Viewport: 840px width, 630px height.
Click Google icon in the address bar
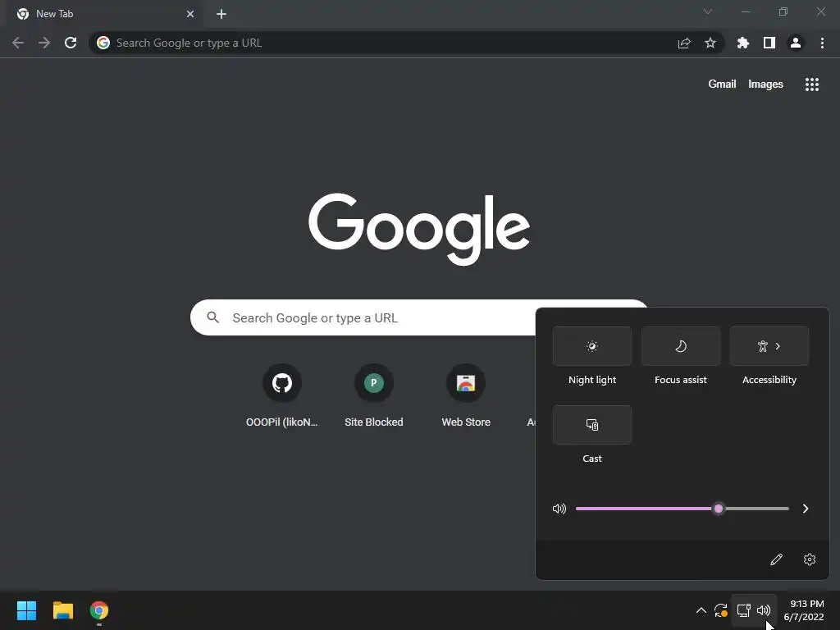click(x=103, y=43)
